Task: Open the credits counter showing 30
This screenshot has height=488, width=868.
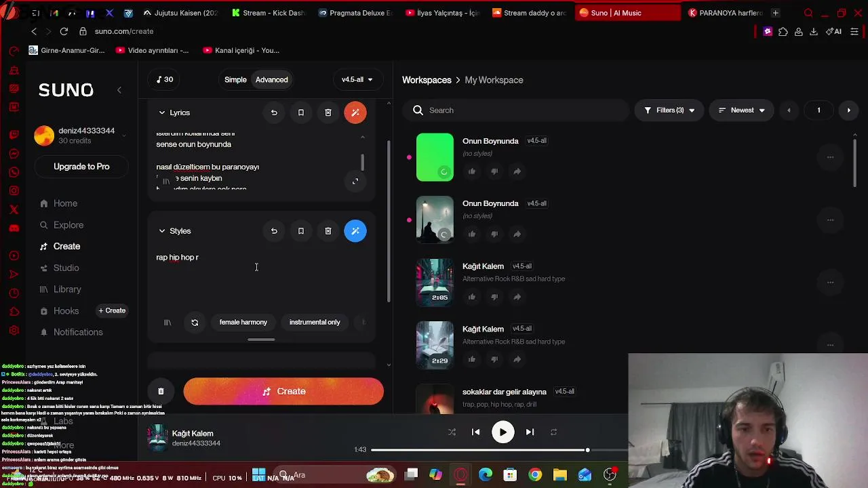Action: pos(165,79)
